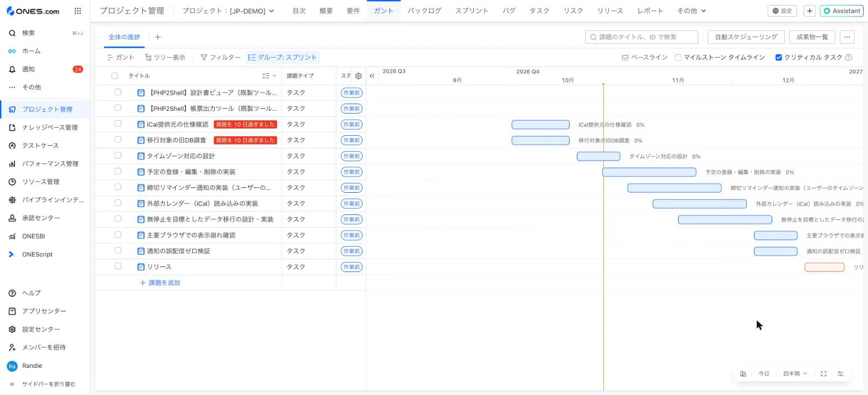Open the app grid launcher icon

tap(77, 11)
